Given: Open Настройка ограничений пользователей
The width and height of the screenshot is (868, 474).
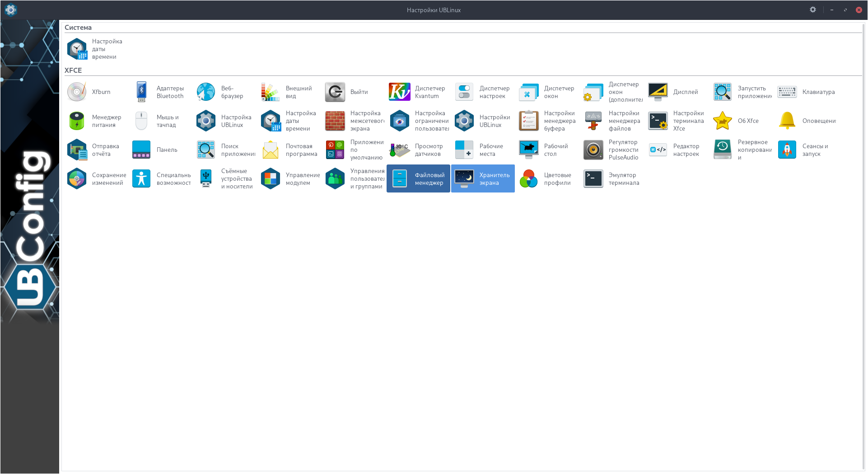Looking at the screenshot, I should pyautogui.click(x=419, y=121).
